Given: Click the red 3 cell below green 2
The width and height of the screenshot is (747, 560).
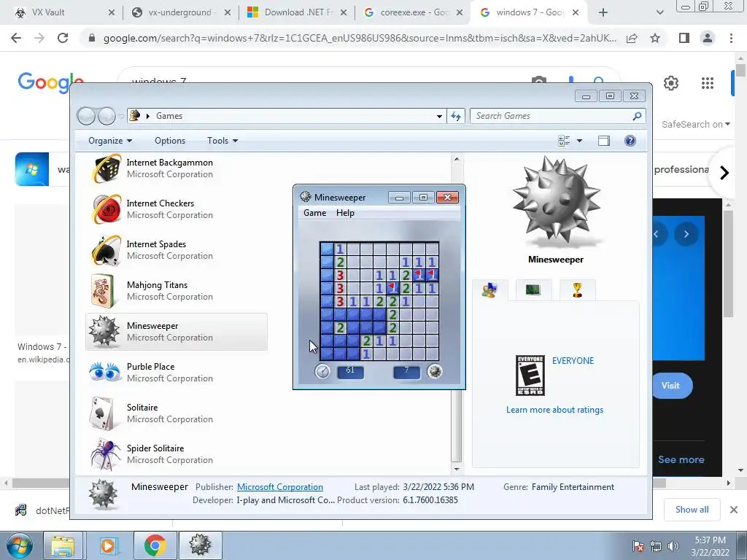Looking at the screenshot, I should [340, 275].
